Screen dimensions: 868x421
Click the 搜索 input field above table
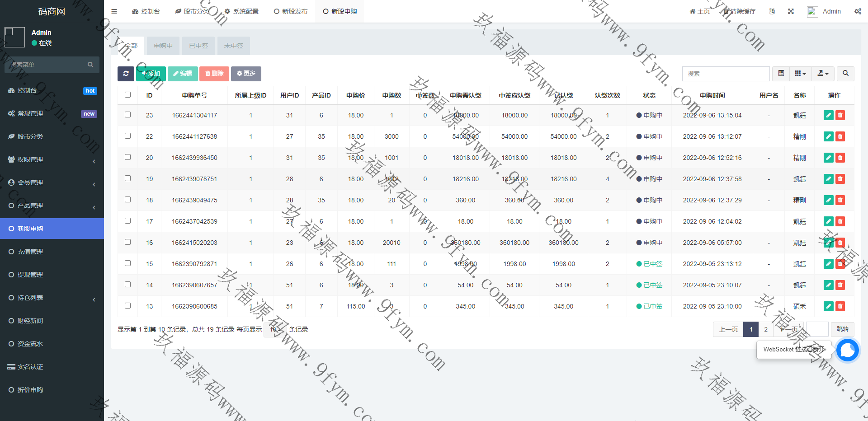coord(726,74)
